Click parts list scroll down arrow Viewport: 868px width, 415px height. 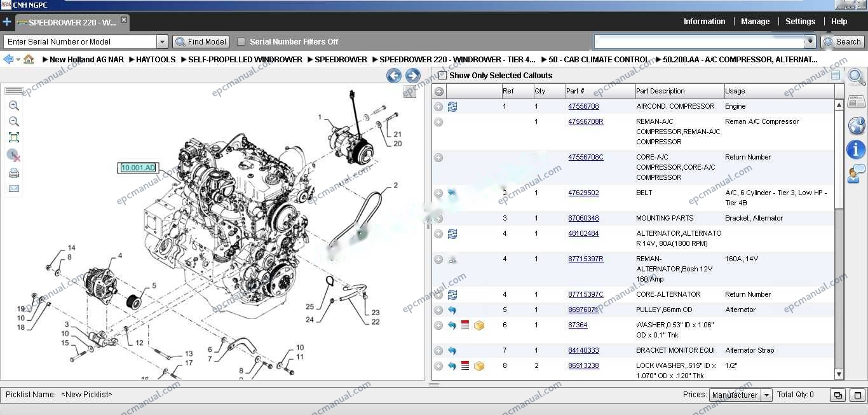839,375
